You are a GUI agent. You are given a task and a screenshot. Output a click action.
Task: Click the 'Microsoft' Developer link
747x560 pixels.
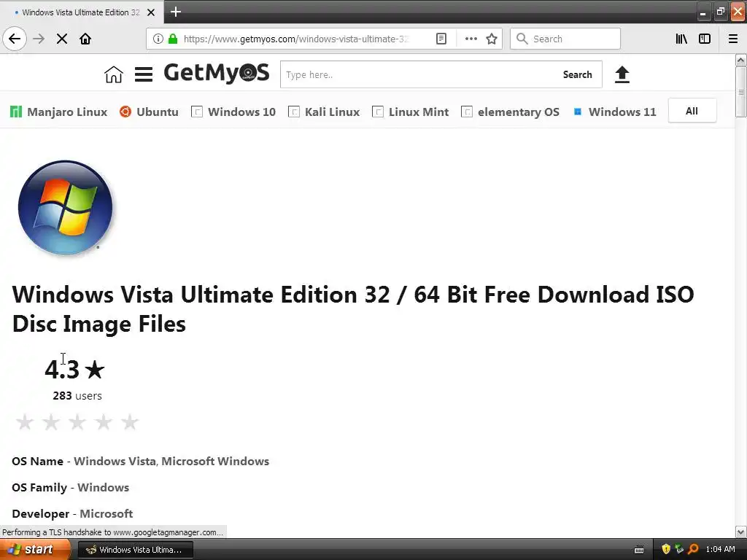107,513
